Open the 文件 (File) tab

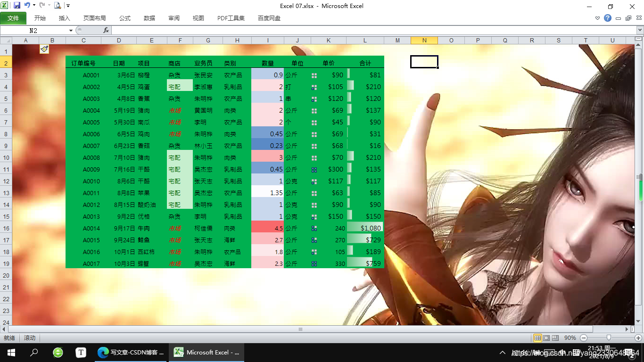click(x=13, y=18)
